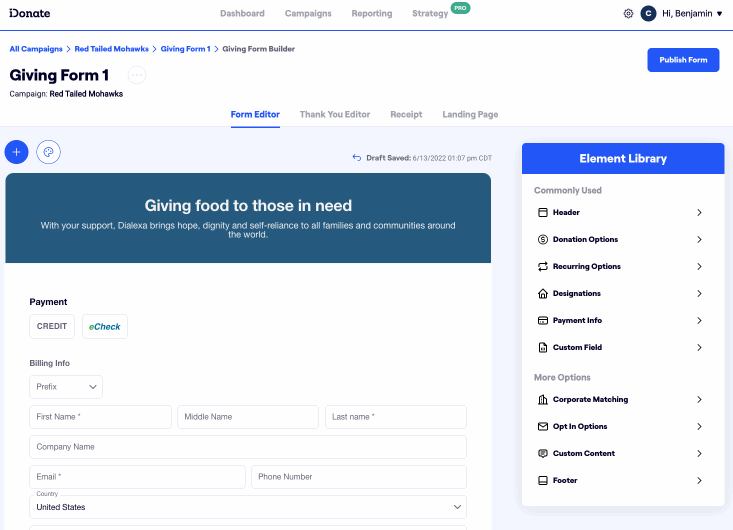Open the three-dot menu beside Giving Form 1
Viewport: 733px width, 530px height.
point(137,75)
